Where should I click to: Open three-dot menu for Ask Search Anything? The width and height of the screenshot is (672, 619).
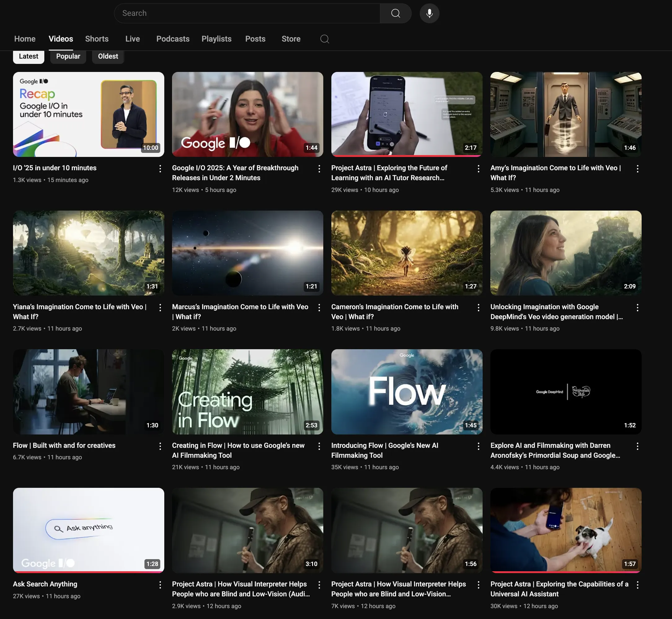tap(160, 585)
